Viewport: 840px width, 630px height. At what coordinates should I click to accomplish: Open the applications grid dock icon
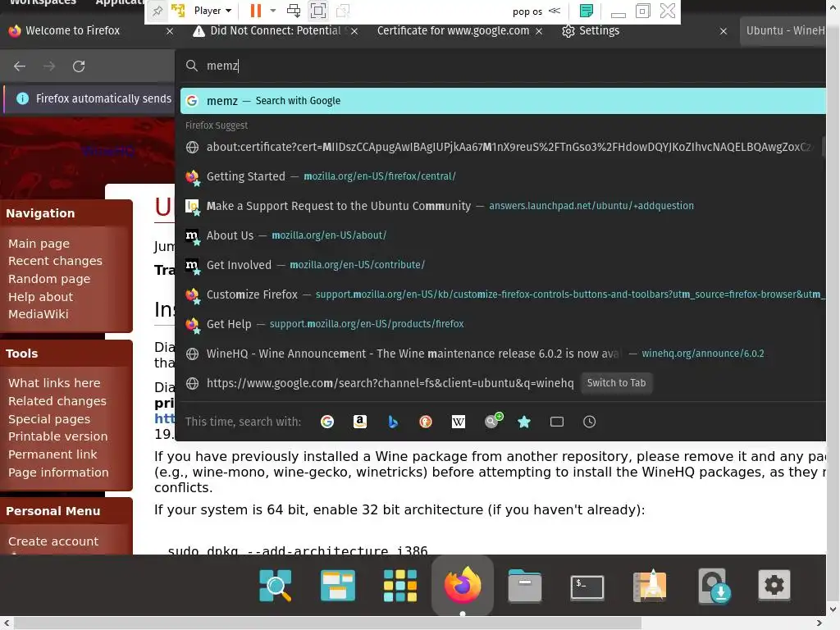pyautogui.click(x=400, y=586)
